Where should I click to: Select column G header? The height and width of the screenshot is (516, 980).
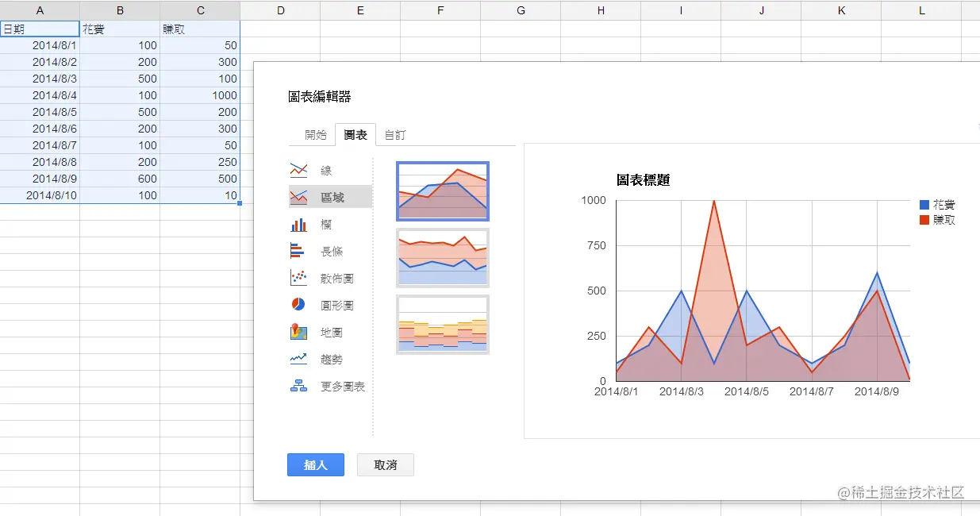coord(521,10)
